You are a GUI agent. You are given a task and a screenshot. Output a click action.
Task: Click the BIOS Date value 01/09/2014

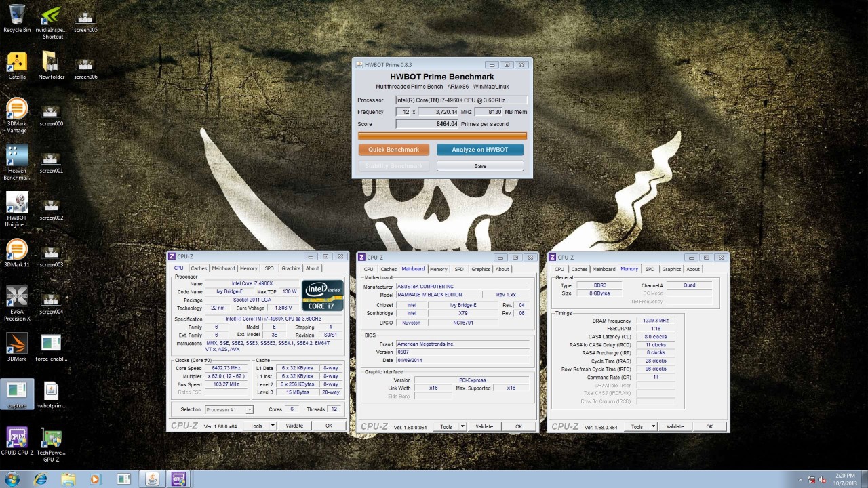tap(462, 360)
